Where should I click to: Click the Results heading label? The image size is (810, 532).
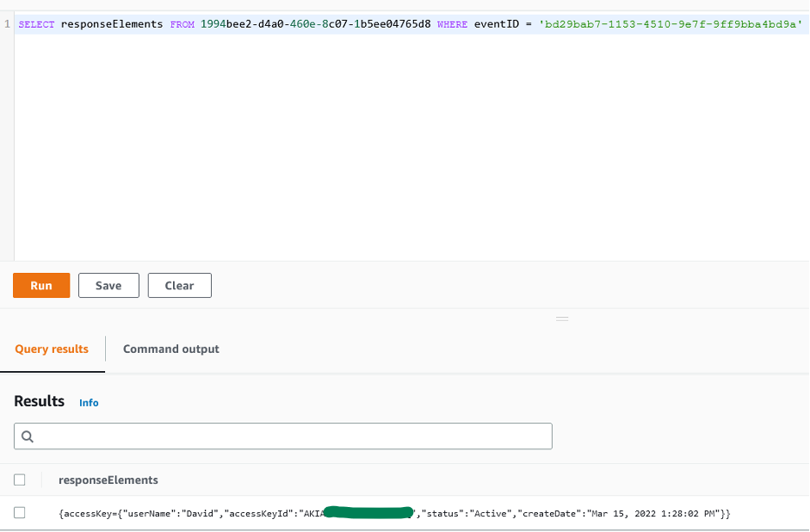point(38,401)
